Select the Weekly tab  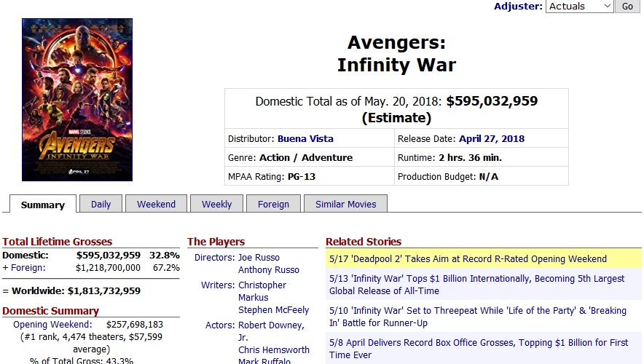coord(216,204)
